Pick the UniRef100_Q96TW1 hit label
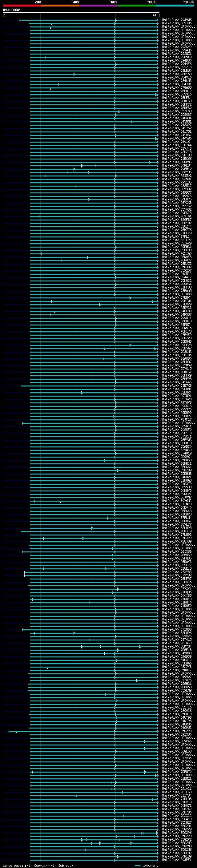This screenshot has height=868, width=197. pos(176,301)
